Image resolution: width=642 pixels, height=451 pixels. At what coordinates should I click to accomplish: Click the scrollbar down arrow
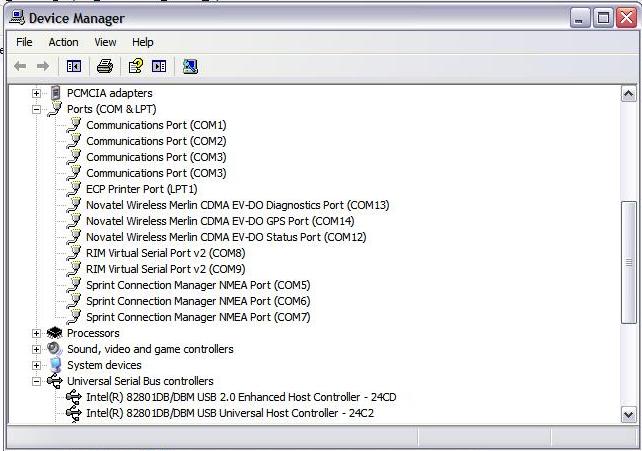[628, 415]
